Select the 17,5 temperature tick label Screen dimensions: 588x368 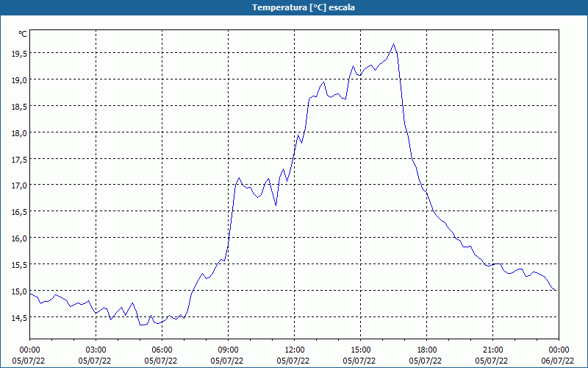tap(19, 160)
